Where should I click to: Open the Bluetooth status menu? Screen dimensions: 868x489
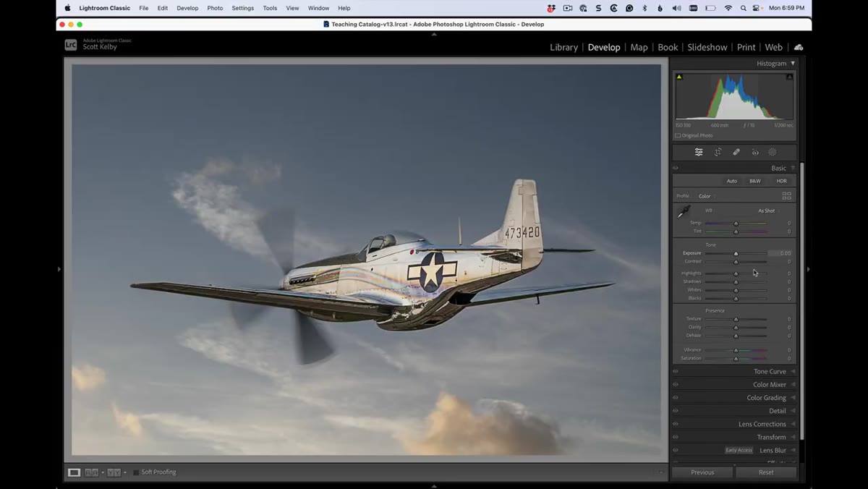(x=644, y=8)
